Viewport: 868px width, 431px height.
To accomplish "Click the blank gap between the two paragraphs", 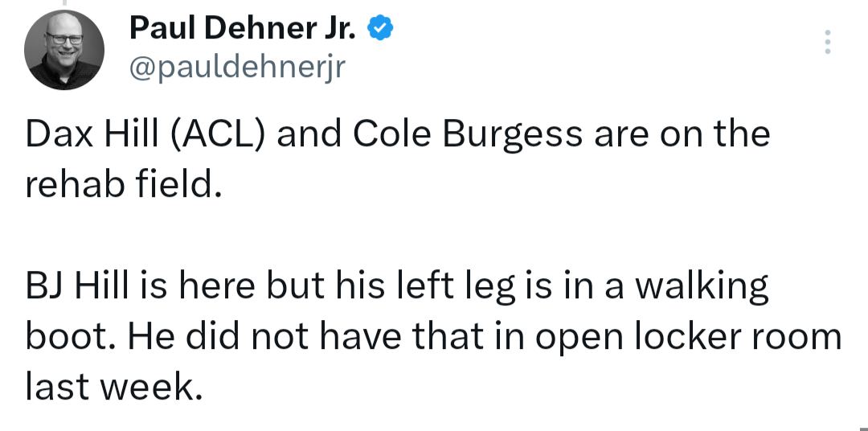I will (433, 236).
